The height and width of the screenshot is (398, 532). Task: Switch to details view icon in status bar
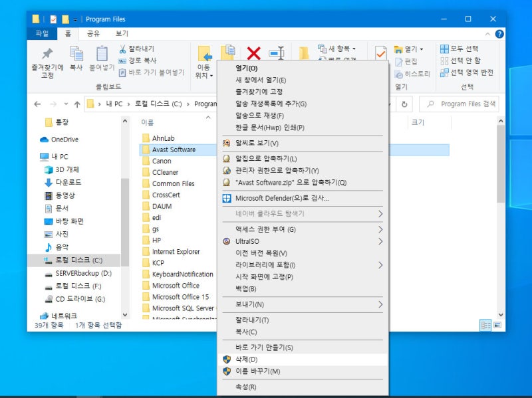click(485, 326)
